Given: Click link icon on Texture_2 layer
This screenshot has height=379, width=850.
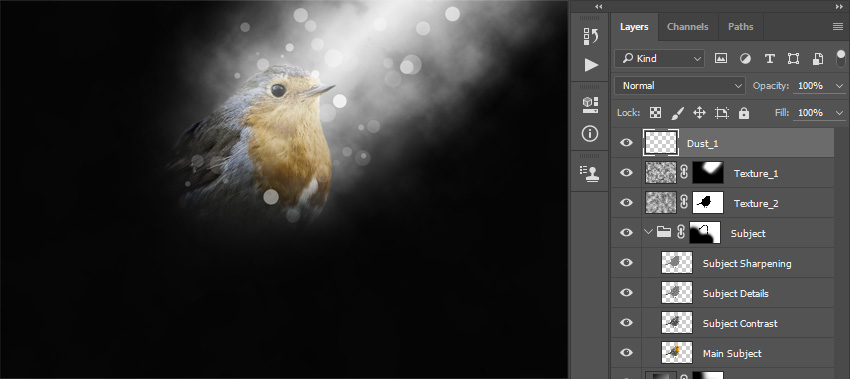Looking at the screenshot, I should click(684, 203).
